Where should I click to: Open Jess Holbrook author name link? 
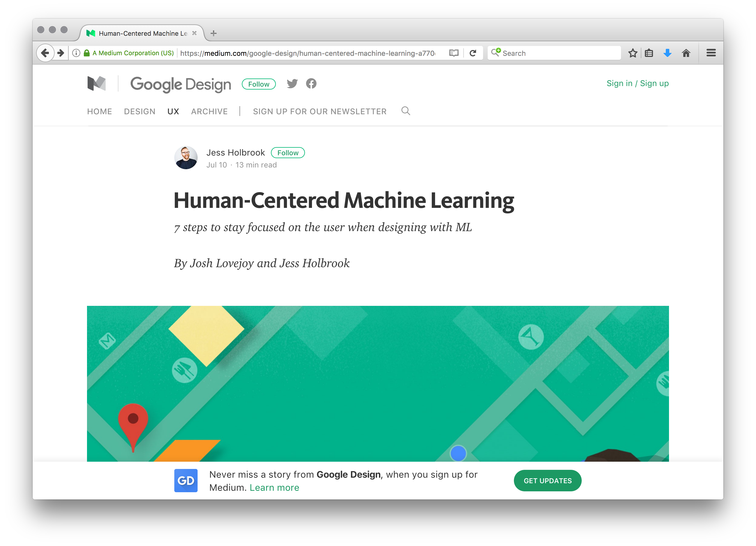click(235, 153)
